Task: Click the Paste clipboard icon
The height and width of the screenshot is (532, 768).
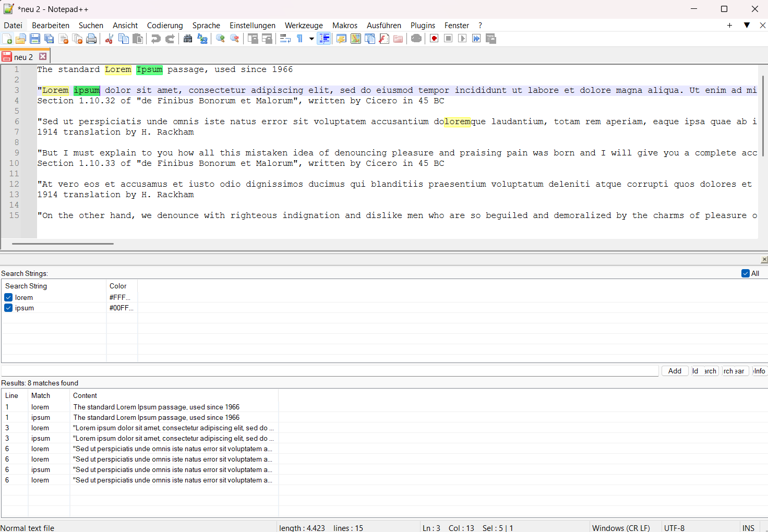Action: 138,39
